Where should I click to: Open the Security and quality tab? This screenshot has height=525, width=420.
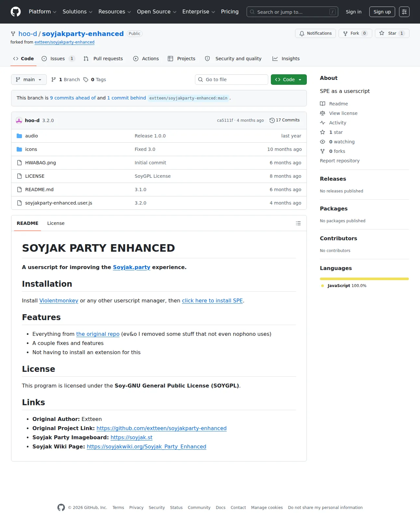tap(233, 59)
